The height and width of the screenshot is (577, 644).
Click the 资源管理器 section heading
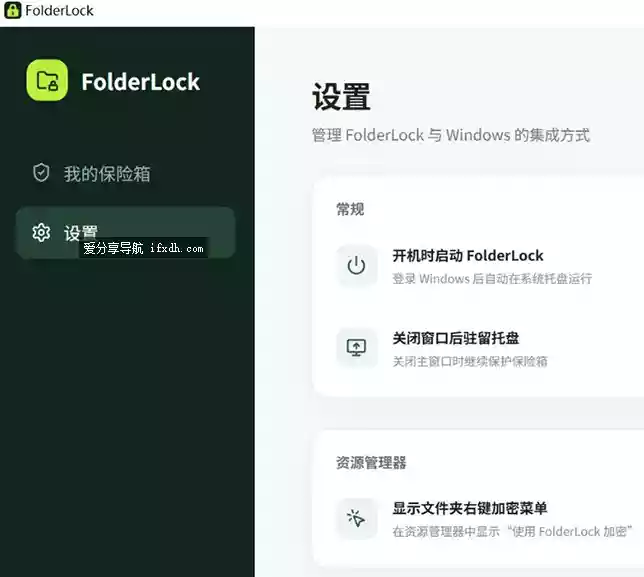pos(371,463)
